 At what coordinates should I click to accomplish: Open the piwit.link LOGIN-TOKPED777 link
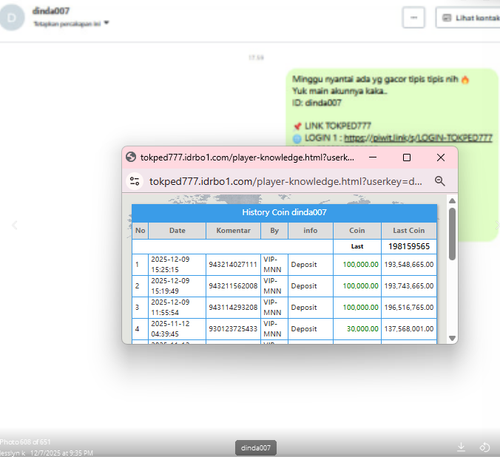pos(418,138)
